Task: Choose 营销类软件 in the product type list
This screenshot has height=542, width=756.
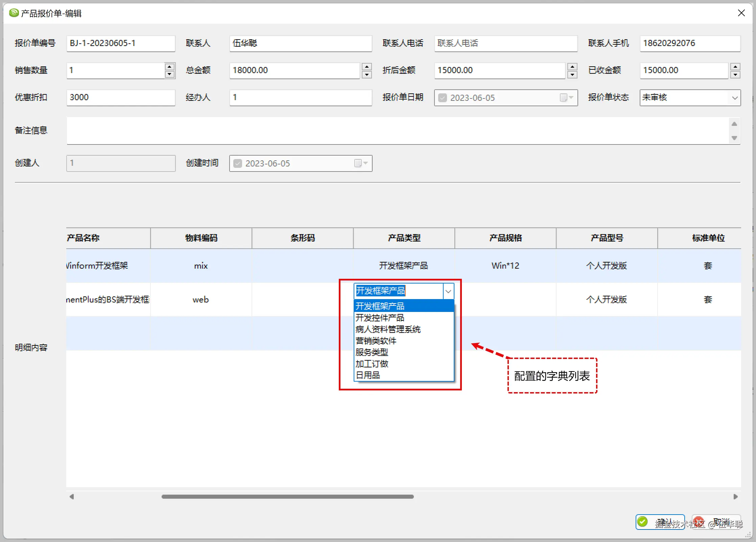Action: point(376,341)
